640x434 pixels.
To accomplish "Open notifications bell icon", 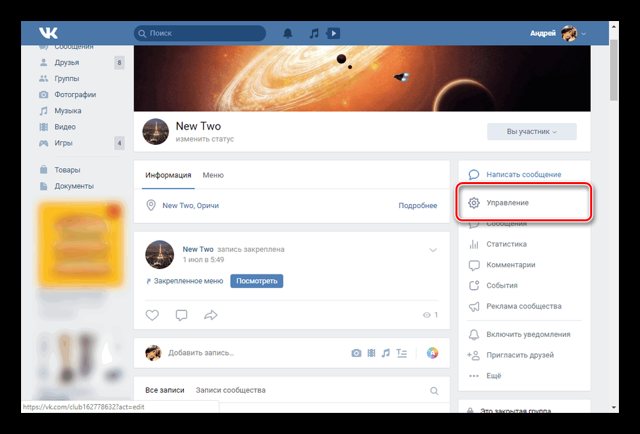I will (x=288, y=33).
